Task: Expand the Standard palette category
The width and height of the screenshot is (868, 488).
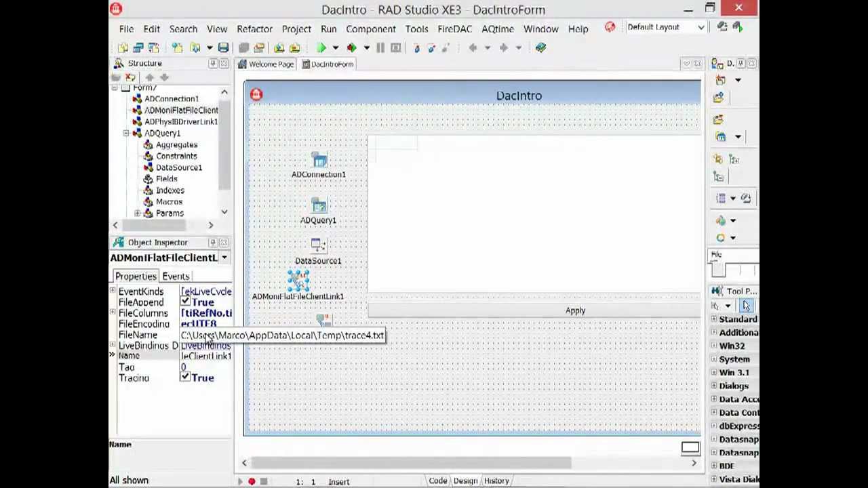Action: (x=713, y=319)
